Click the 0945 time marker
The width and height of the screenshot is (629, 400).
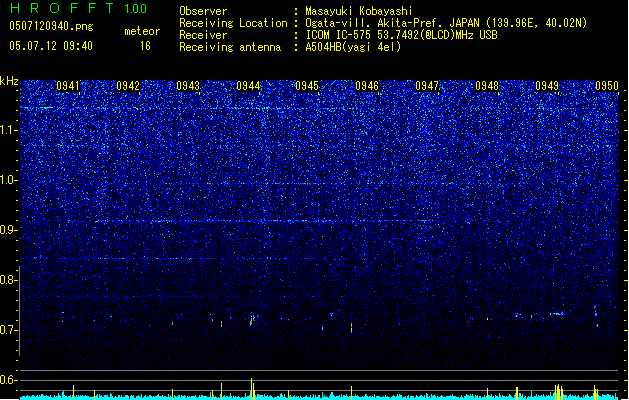[x=307, y=86]
